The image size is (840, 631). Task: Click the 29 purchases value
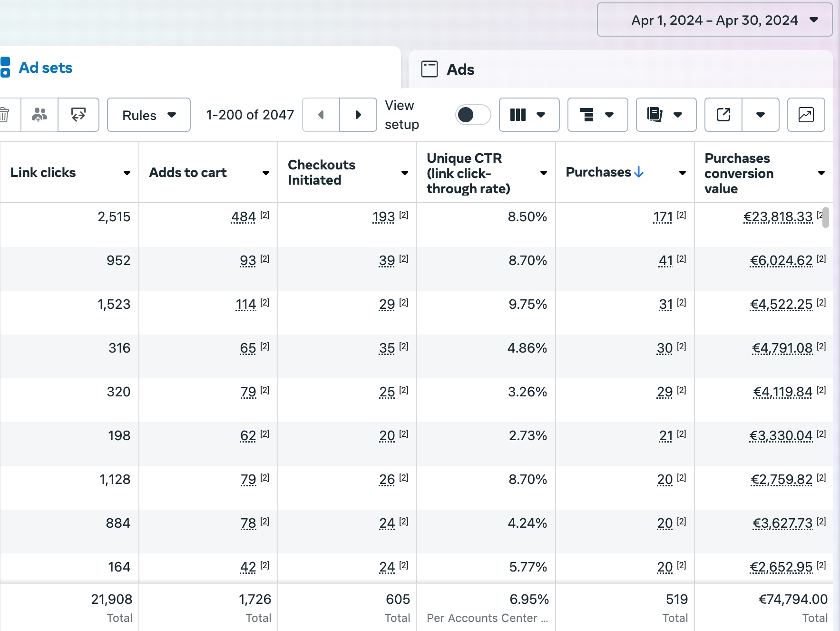(x=665, y=392)
